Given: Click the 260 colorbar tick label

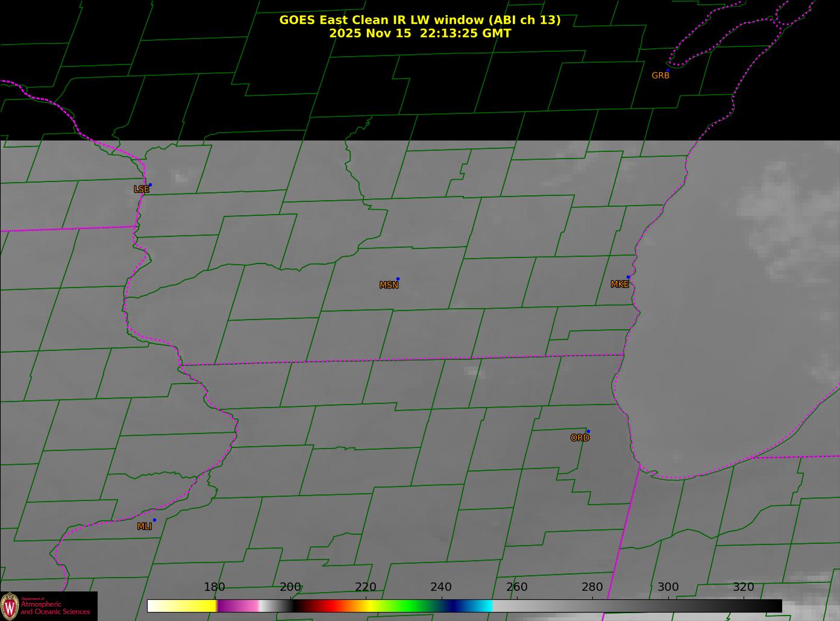Looking at the screenshot, I should pos(516,587).
